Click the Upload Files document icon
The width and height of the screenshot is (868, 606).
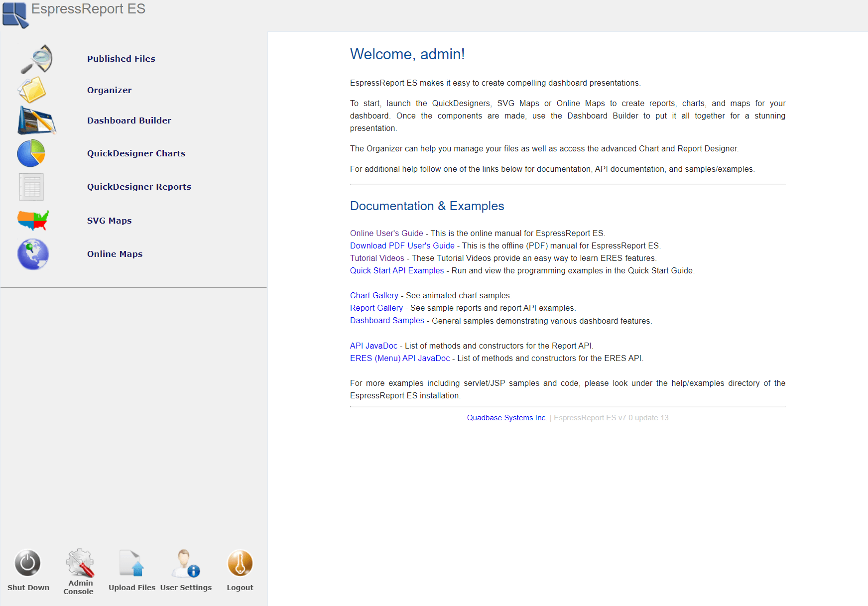(132, 563)
